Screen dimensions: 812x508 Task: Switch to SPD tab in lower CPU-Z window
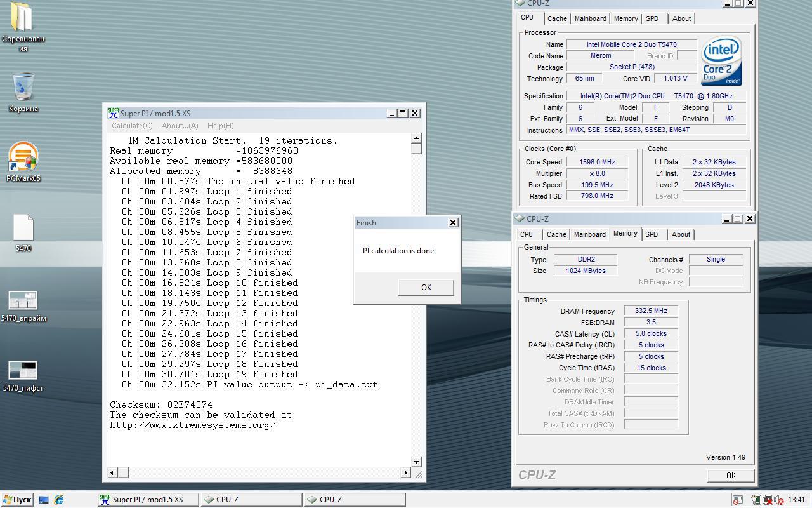tap(652, 234)
